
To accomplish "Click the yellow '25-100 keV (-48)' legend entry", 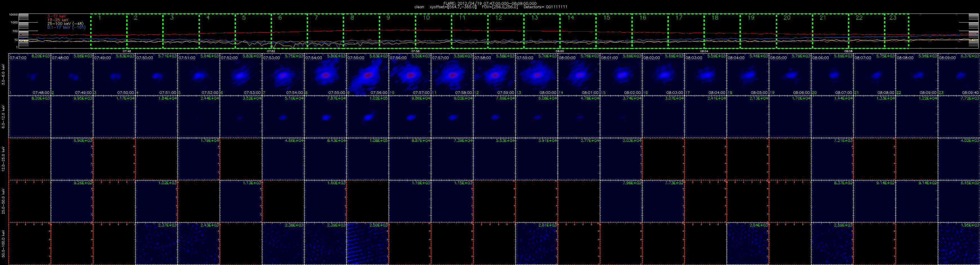I will 65,24.
